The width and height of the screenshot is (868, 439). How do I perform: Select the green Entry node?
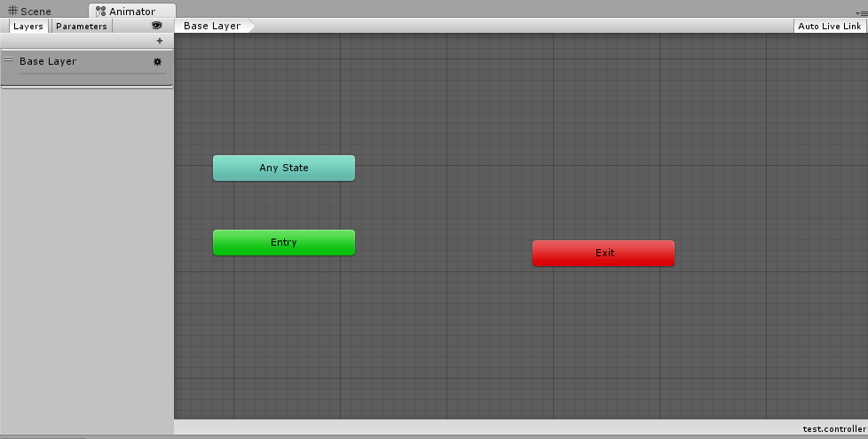[283, 242]
